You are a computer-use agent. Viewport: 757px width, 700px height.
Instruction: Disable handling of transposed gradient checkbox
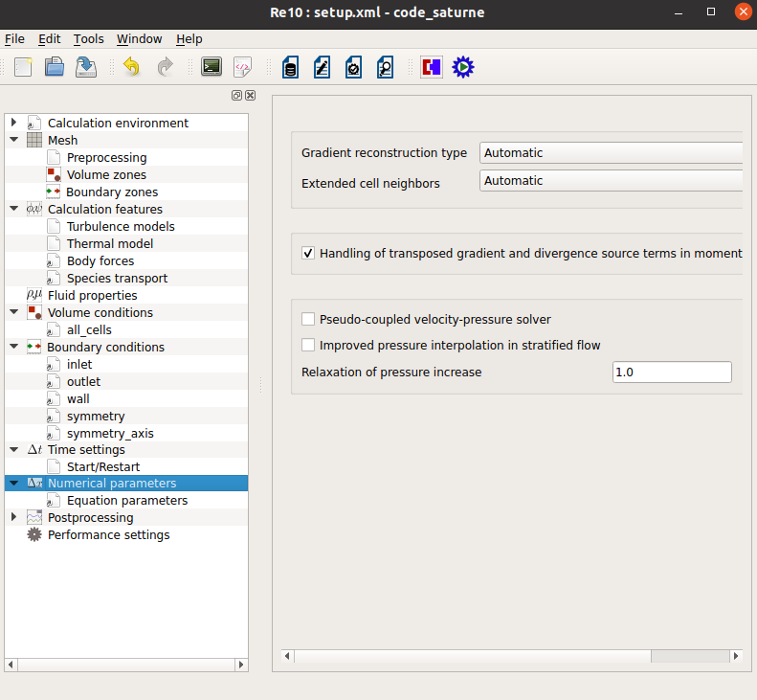(308, 254)
